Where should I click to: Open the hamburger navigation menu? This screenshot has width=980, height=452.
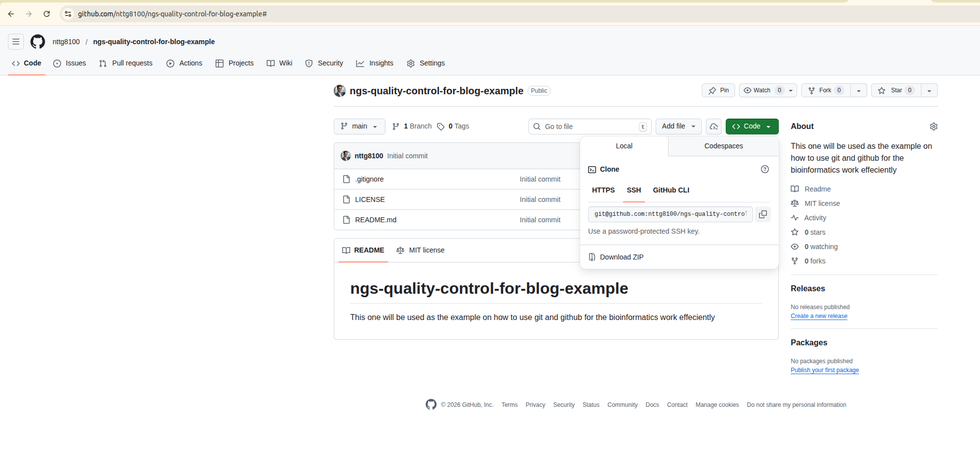click(16, 42)
